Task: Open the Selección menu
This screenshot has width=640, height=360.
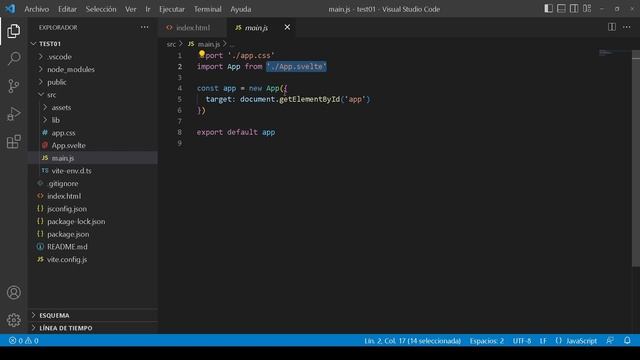Action: 101,9
